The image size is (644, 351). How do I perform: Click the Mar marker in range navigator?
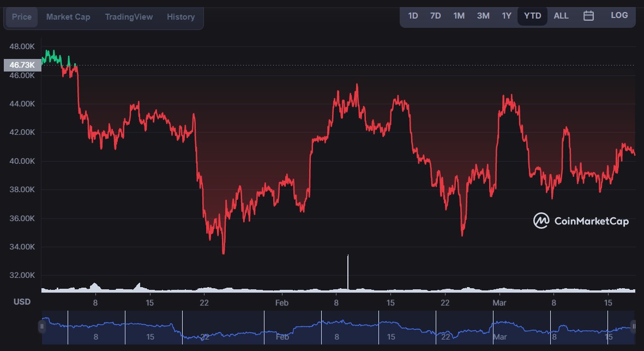click(500, 337)
